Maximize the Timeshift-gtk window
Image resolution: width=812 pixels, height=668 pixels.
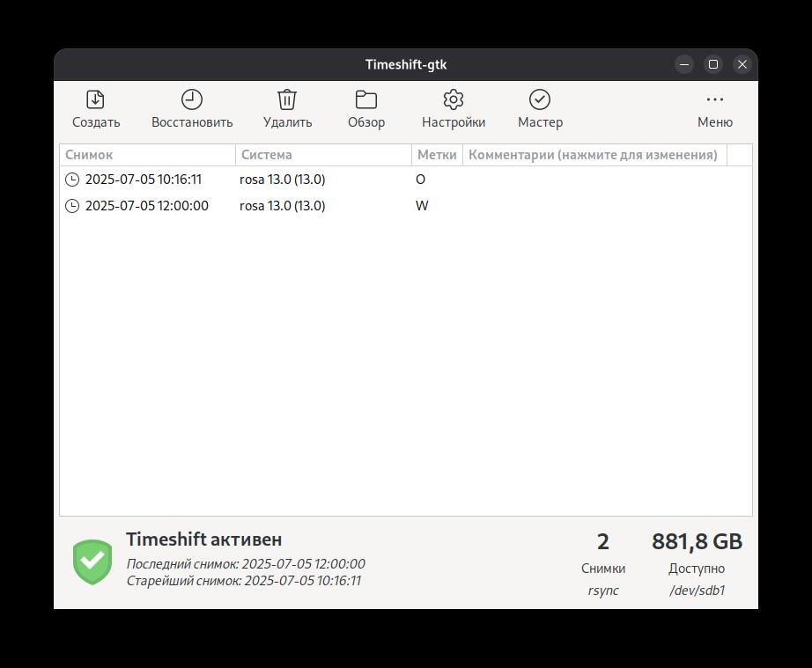pyautogui.click(x=713, y=64)
